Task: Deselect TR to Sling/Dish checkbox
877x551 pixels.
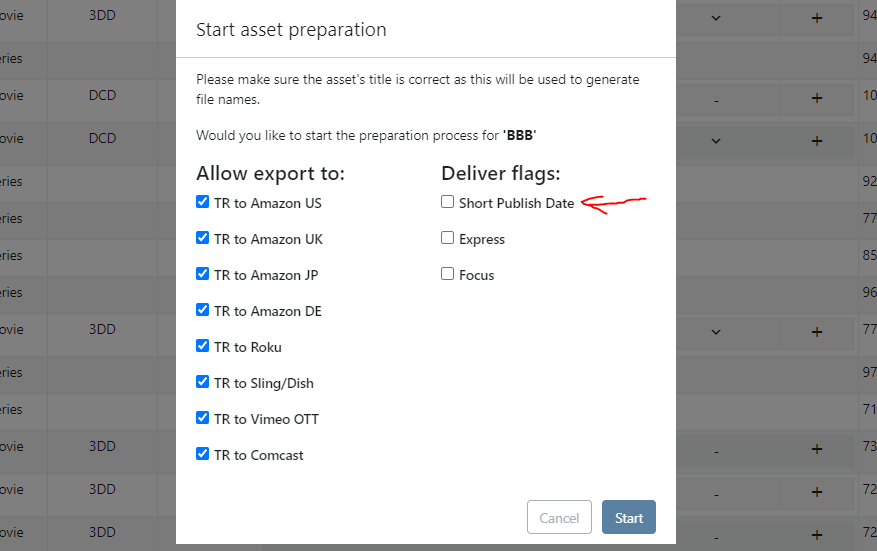Action: pos(203,382)
